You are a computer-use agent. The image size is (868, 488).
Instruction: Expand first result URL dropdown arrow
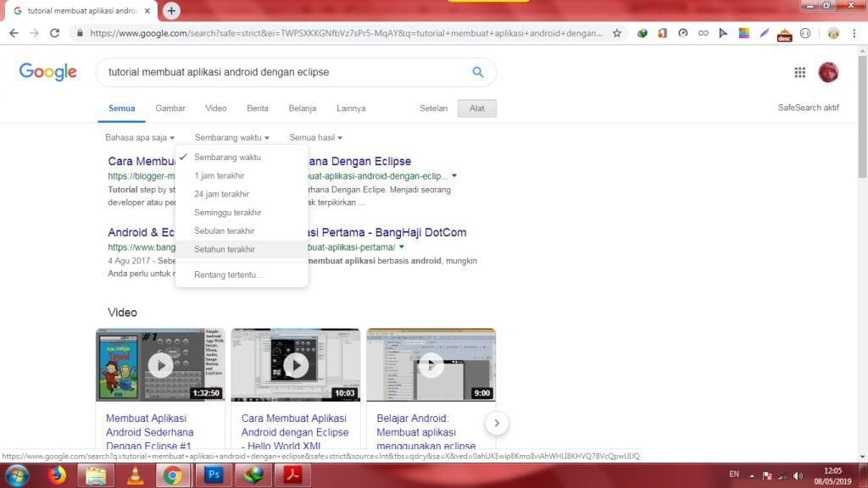(x=454, y=176)
